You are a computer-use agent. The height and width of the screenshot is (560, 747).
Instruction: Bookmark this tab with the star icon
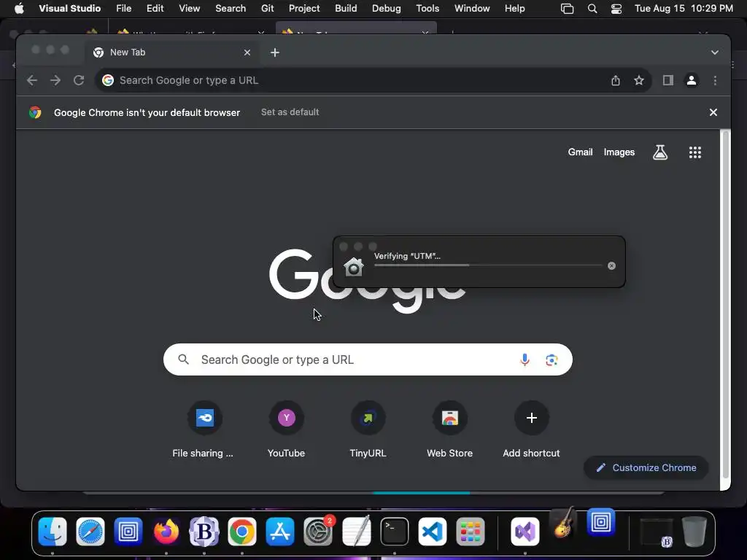pos(639,80)
